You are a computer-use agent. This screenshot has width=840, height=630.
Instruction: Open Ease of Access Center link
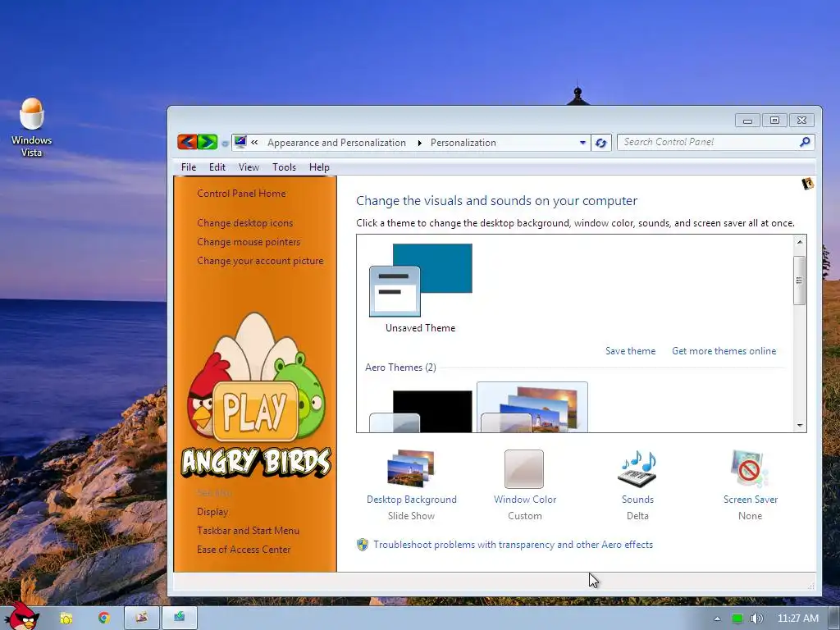click(244, 549)
